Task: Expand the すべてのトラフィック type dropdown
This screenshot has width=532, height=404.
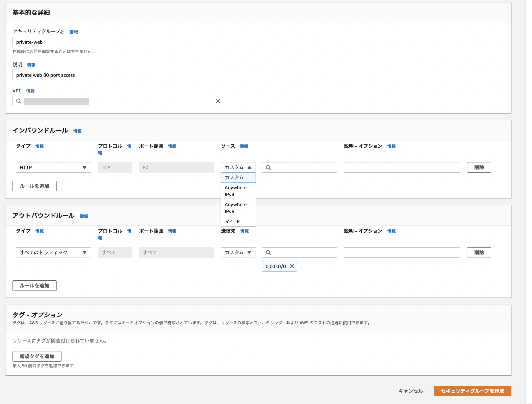Action: pos(53,253)
